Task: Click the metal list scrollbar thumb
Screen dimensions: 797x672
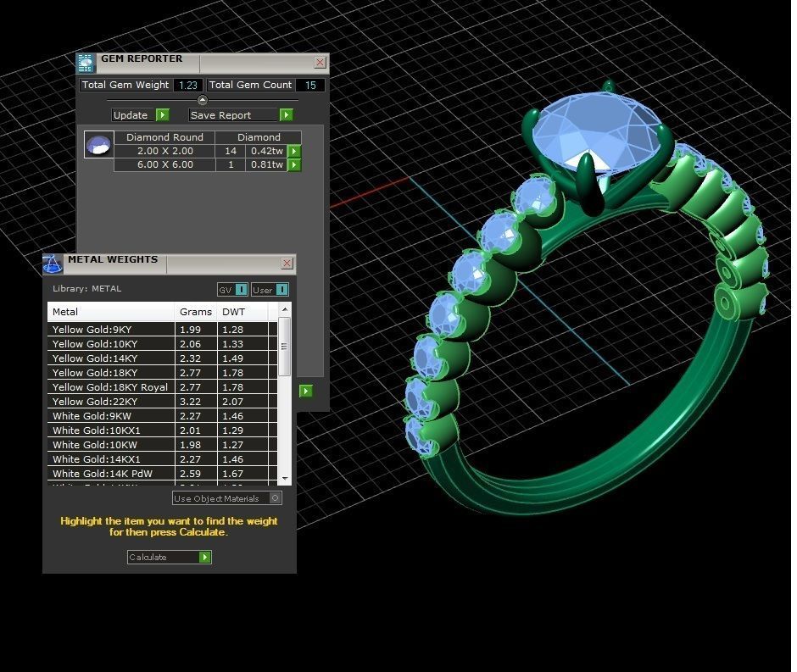Action: coord(285,347)
